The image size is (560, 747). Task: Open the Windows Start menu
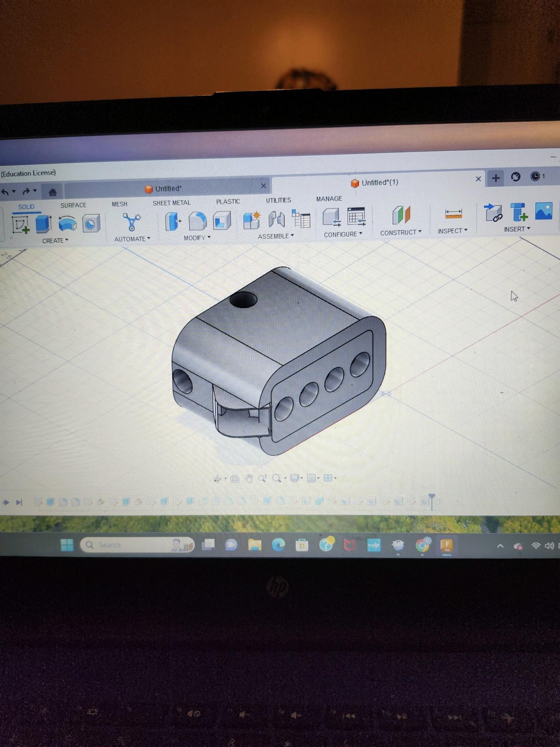67,545
